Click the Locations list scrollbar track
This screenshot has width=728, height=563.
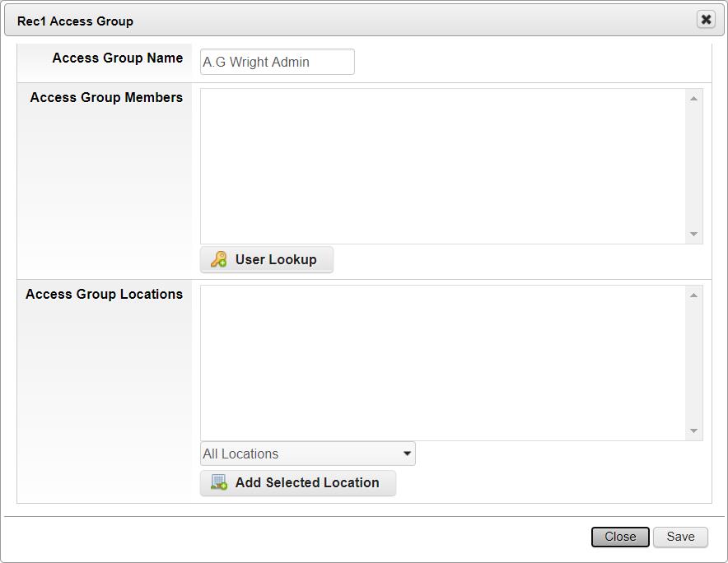[693, 363]
